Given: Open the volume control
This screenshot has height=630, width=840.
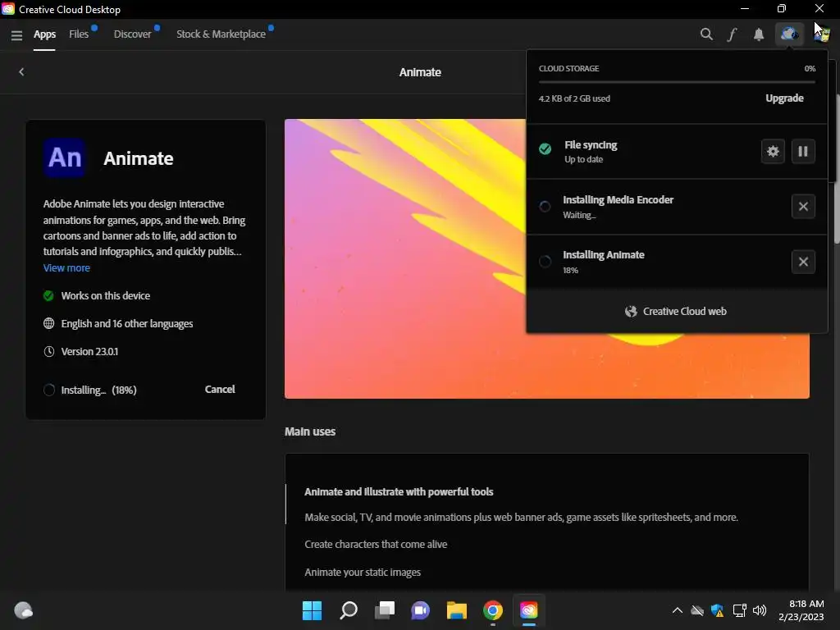Looking at the screenshot, I should (760, 610).
